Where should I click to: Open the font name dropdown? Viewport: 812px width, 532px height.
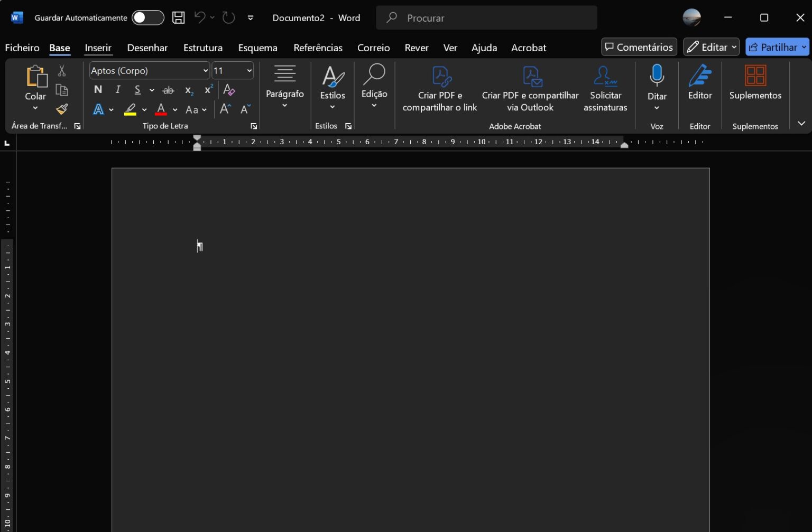coord(205,71)
